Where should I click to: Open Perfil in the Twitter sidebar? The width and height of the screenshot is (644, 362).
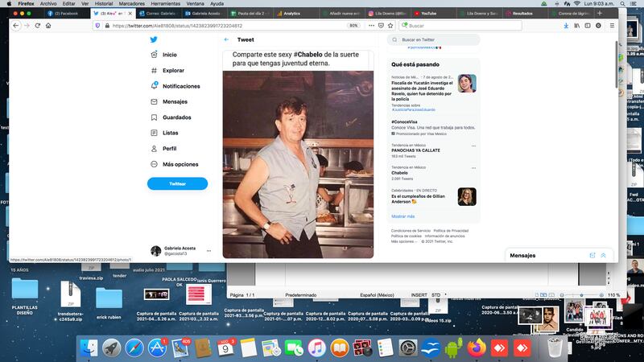pos(163,149)
